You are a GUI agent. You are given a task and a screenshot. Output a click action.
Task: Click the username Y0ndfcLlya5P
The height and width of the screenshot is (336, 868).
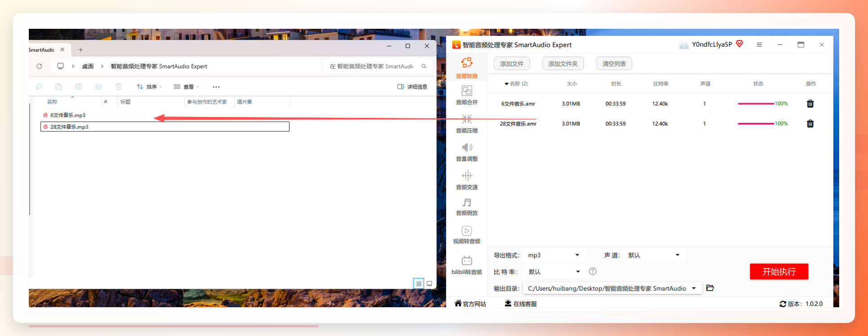tap(712, 44)
